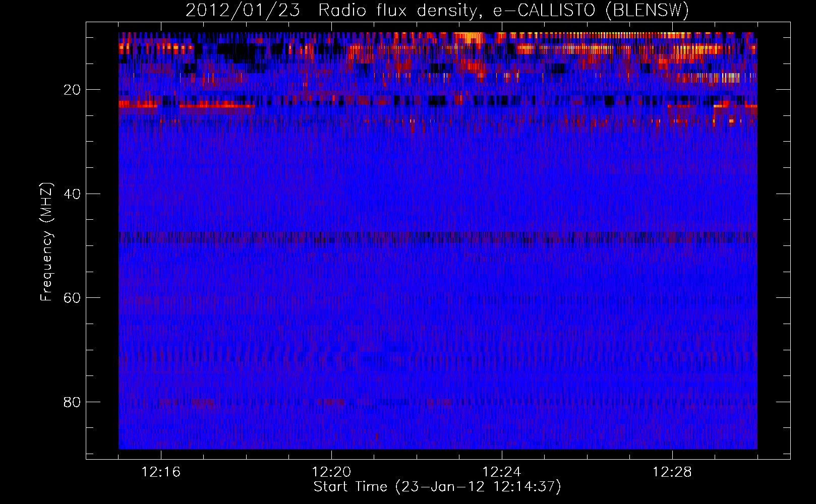The height and width of the screenshot is (504, 816).
Task: Click the 'Start Time (23-Jan-12 12:14:37)' label
Action: 437,487
